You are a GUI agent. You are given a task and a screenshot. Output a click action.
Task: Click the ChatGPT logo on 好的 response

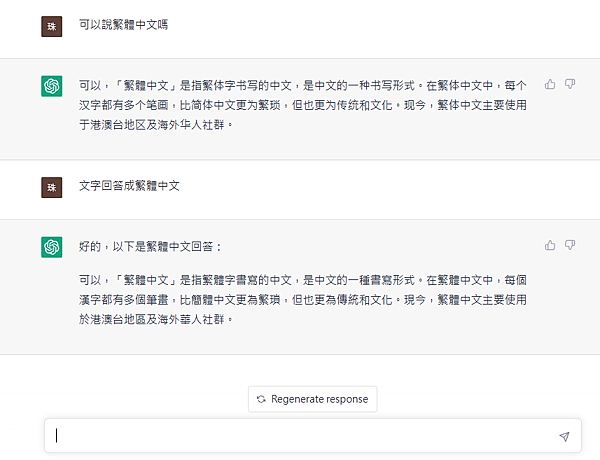point(52,247)
